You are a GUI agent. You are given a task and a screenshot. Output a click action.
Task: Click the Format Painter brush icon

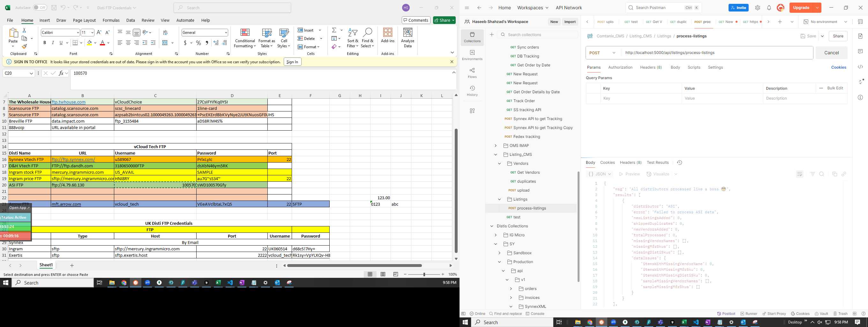24,47
